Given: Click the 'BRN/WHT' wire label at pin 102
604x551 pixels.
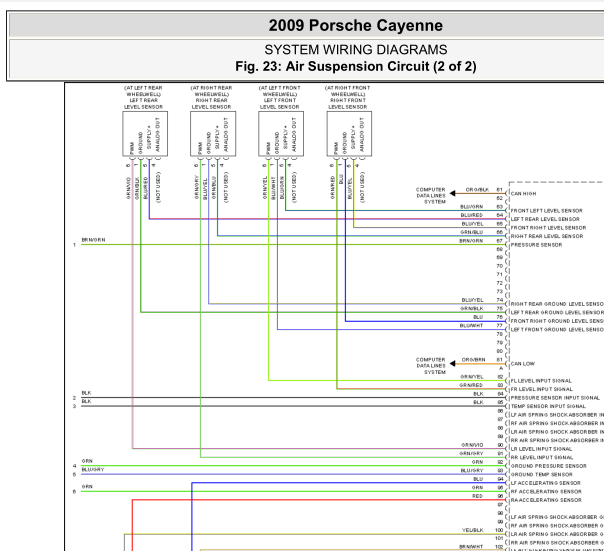Looking at the screenshot, I should coord(471,547).
